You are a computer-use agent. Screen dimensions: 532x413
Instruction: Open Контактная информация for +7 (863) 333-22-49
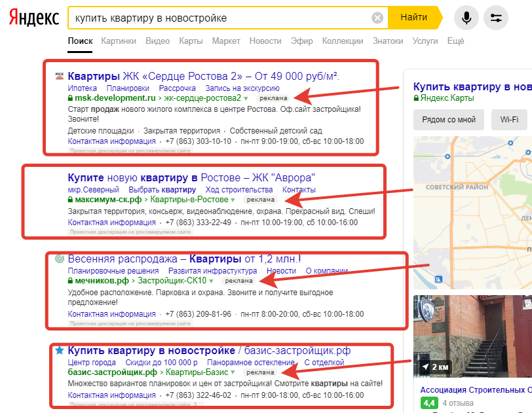111,223
